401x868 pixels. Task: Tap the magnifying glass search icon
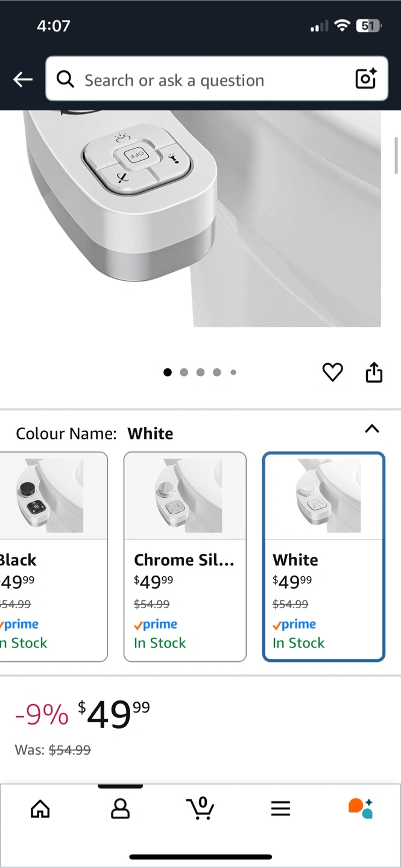65,79
